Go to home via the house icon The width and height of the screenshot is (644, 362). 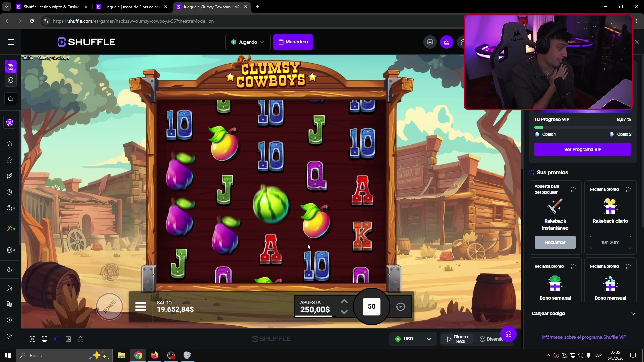[x=9, y=144]
